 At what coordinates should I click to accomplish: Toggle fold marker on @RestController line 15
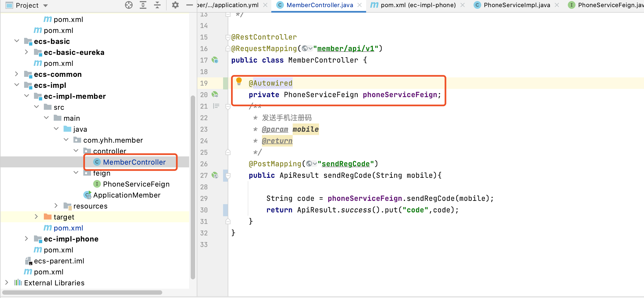click(x=228, y=37)
